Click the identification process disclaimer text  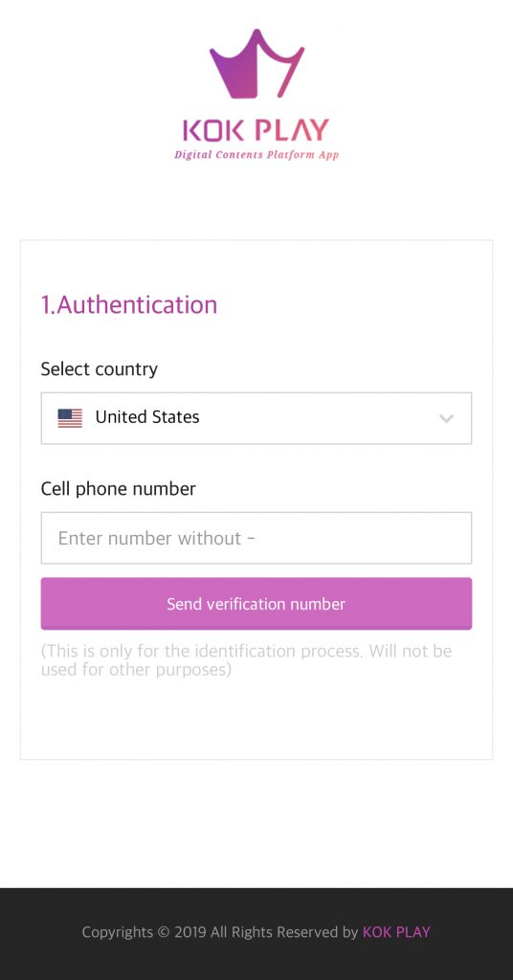click(246, 660)
